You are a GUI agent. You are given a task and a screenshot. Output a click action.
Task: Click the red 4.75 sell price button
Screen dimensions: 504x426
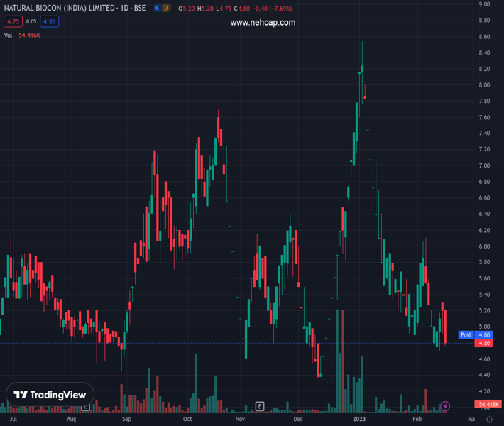tap(12, 22)
